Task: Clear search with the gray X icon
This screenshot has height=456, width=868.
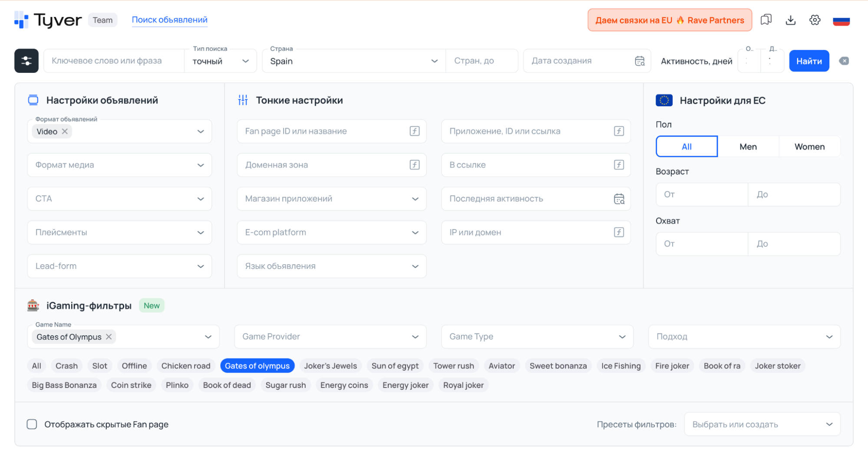Action: click(x=844, y=61)
